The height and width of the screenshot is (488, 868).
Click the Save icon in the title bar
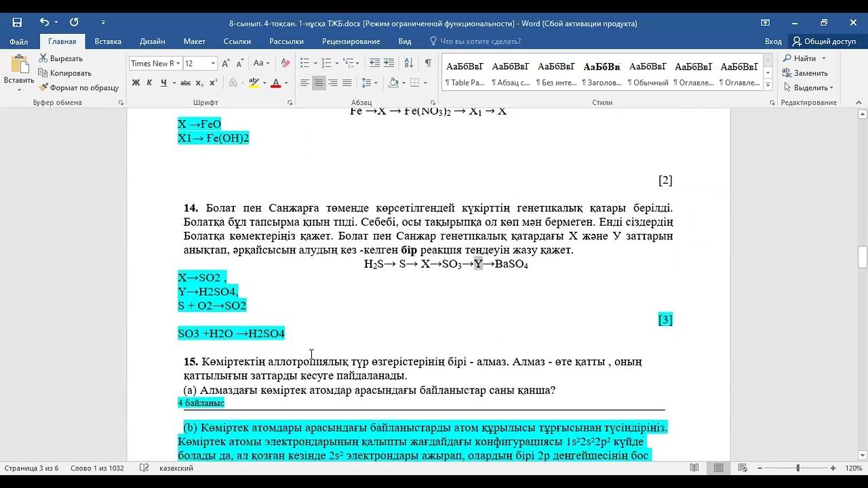click(17, 22)
